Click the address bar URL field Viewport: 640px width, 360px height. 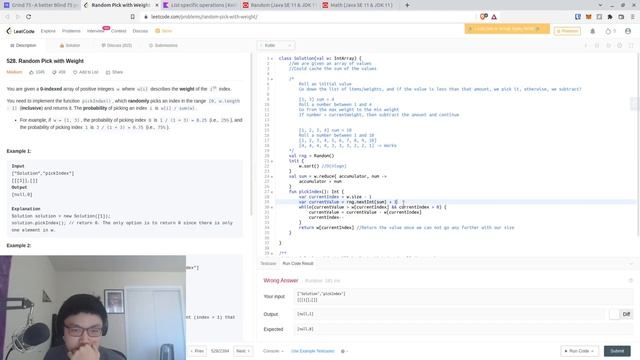[310, 17]
